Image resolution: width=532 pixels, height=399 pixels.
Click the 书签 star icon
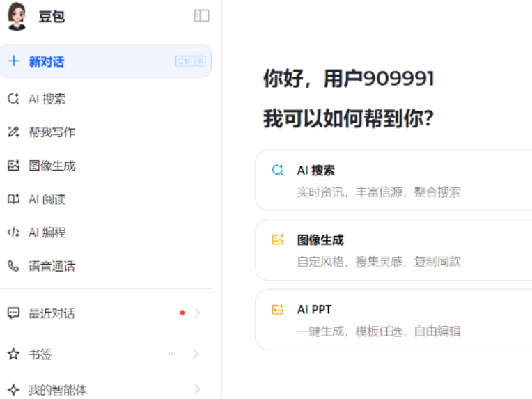(x=13, y=354)
